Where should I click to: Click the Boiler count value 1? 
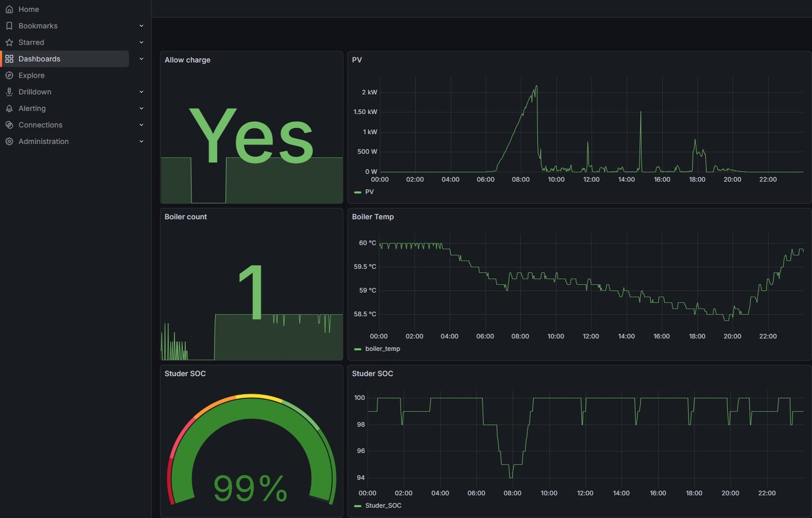[251, 292]
